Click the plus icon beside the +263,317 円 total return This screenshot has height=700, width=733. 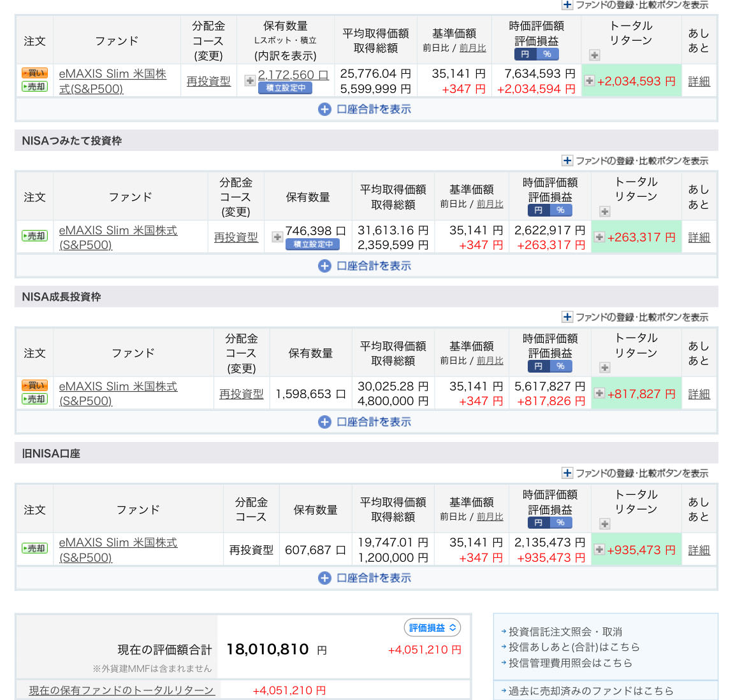pyautogui.click(x=599, y=237)
